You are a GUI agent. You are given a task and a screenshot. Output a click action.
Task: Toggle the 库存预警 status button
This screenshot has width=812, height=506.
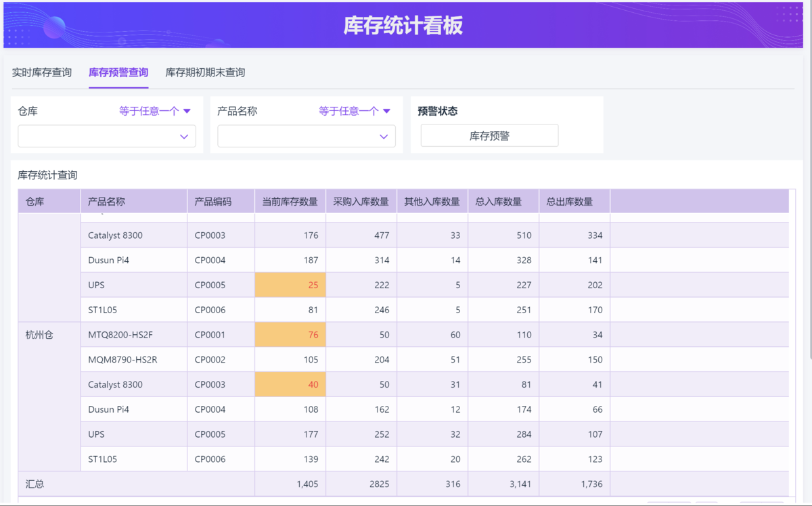click(x=489, y=136)
